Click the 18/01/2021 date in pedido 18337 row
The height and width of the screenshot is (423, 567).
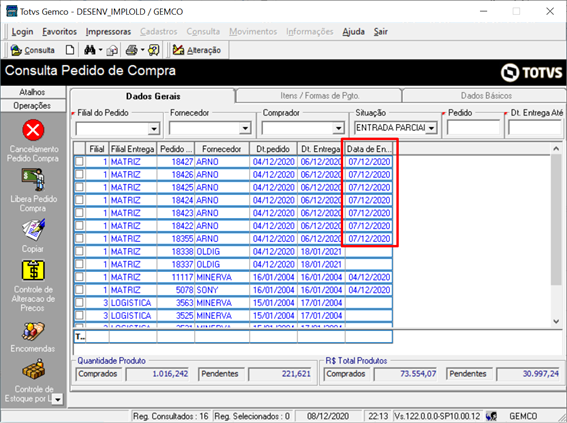pos(321,264)
